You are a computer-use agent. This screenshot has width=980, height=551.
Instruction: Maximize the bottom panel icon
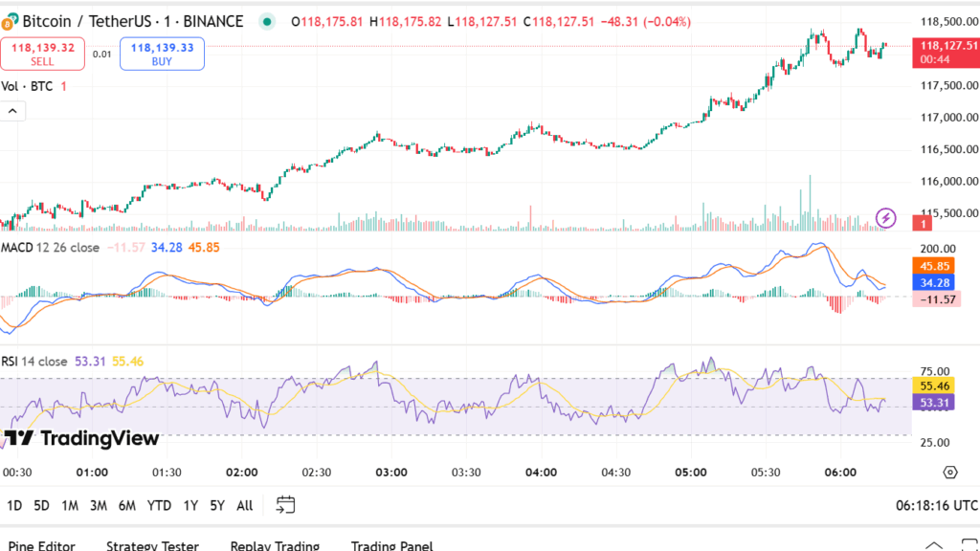[x=969, y=544]
